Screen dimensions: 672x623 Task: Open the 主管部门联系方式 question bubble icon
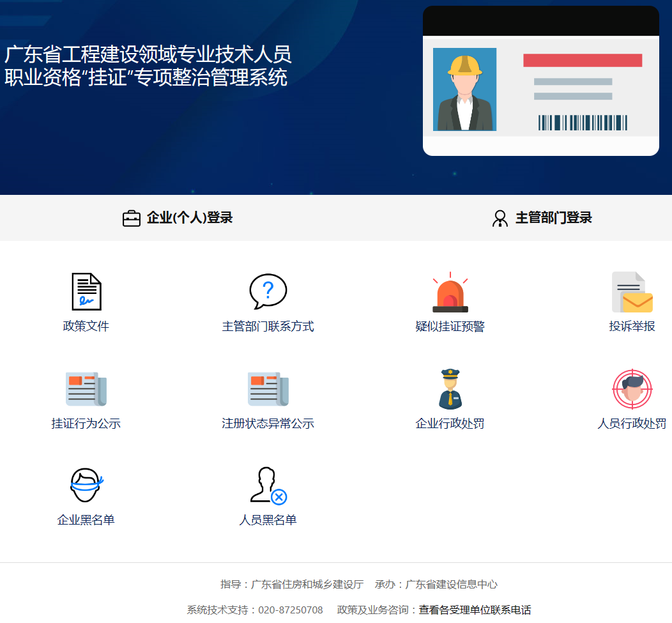click(268, 291)
